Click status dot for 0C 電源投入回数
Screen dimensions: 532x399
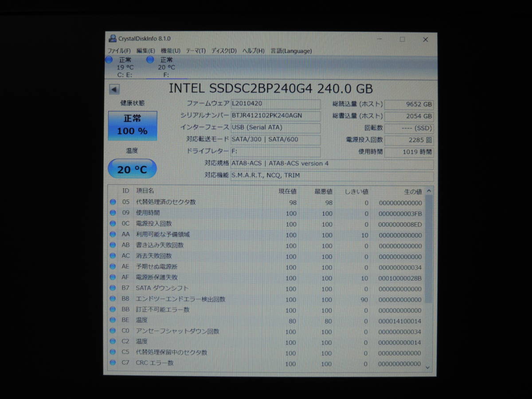pyautogui.click(x=113, y=224)
